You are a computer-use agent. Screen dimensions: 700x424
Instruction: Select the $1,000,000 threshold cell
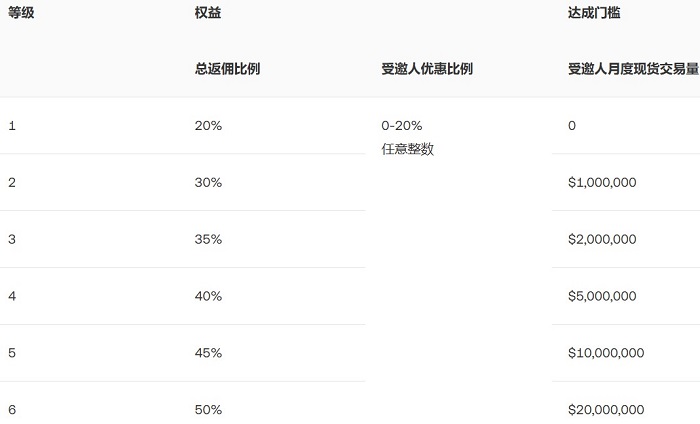tap(602, 183)
